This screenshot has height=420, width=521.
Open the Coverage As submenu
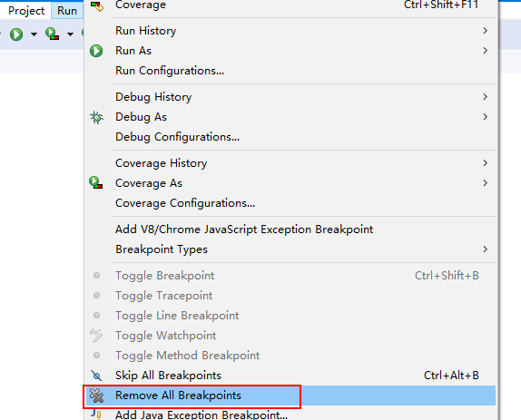click(x=290, y=183)
